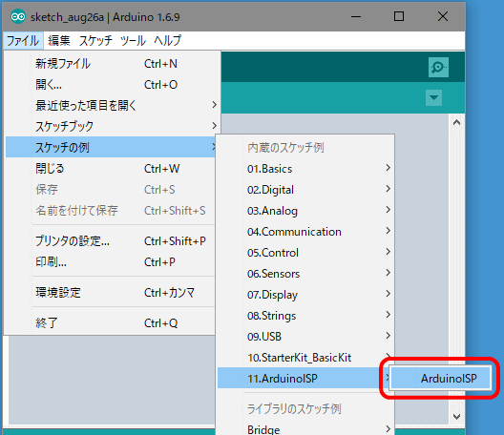Screen dimensions: 504x435
Task: Open the 編集 menu
Action: pyautogui.click(x=59, y=41)
